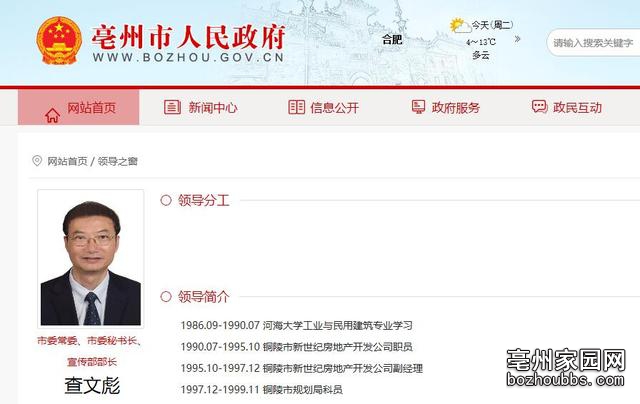Click the leader portrait photo

pos(91,259)
